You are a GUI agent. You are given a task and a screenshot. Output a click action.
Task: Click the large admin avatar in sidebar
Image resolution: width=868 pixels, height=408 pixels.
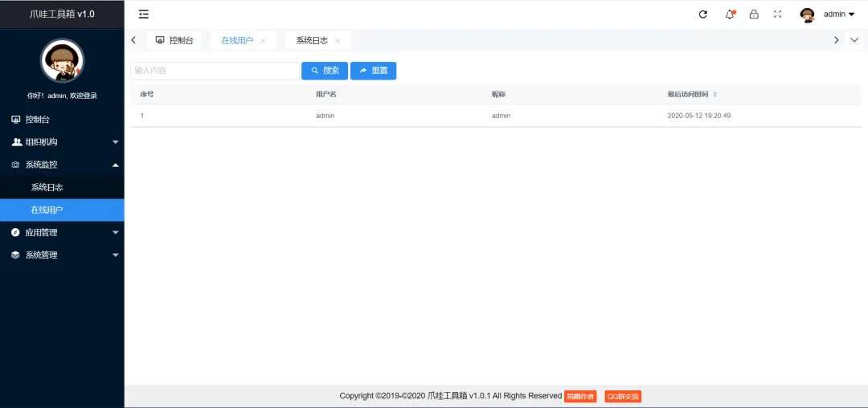tap(62, 61)
